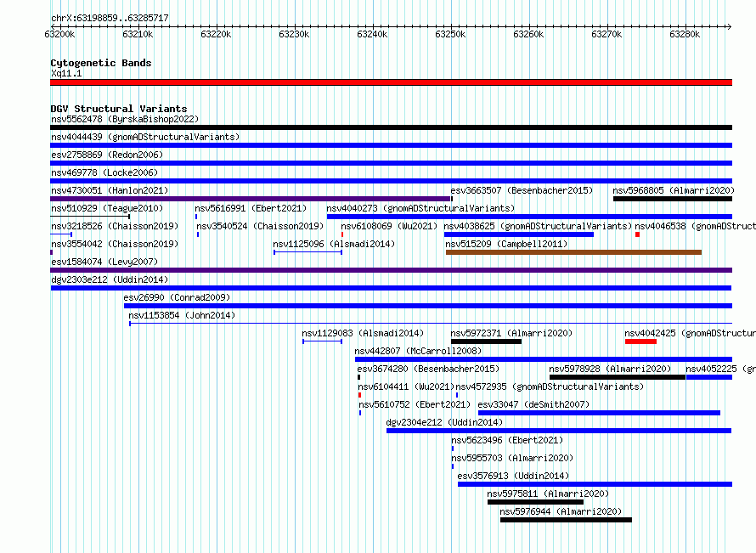
Task: Open the esv1584074 (Levy2007) label
Action: click(x=104, y=262)
